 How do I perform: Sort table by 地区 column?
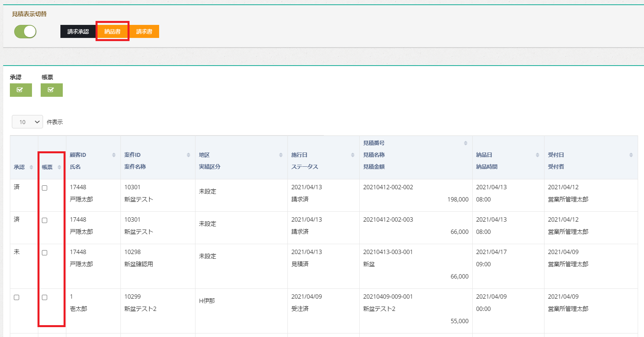tap(281, 155)
